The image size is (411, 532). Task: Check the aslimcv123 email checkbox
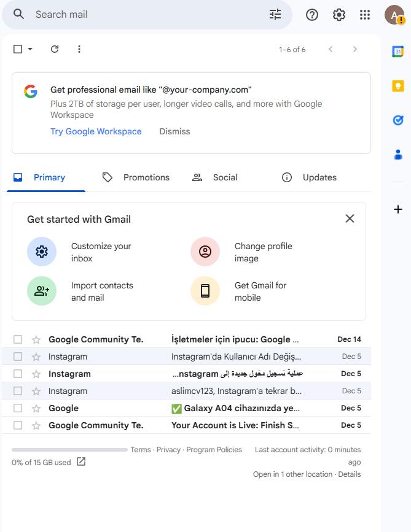(18, 391)
